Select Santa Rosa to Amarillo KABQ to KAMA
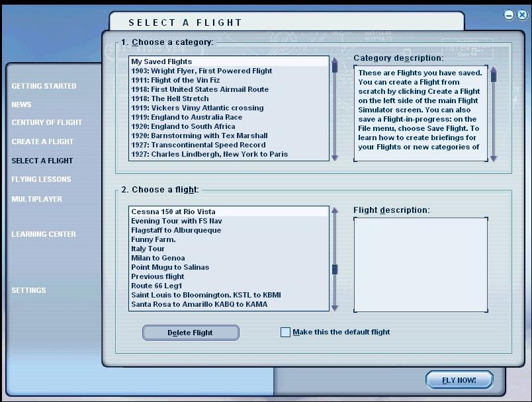This screenshot has height=402, width=532. tap(229, 304)
